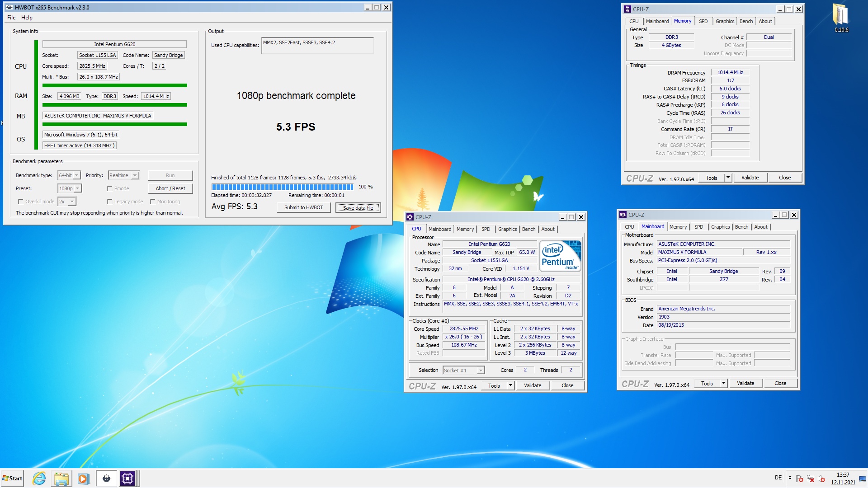Open Action Center flag tray icon
This screenshot has width=868, height=488.
pyautogui.click(x=800, y=479)
